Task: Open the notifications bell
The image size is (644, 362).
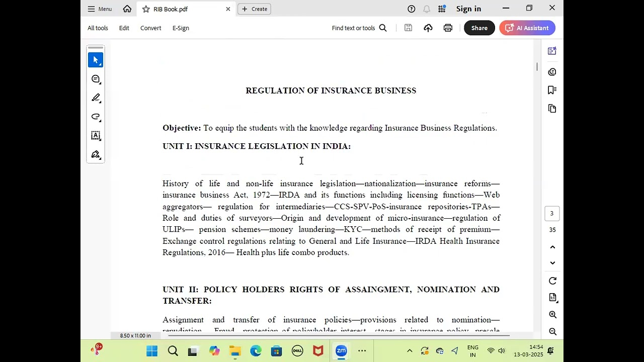Action: 427,9
